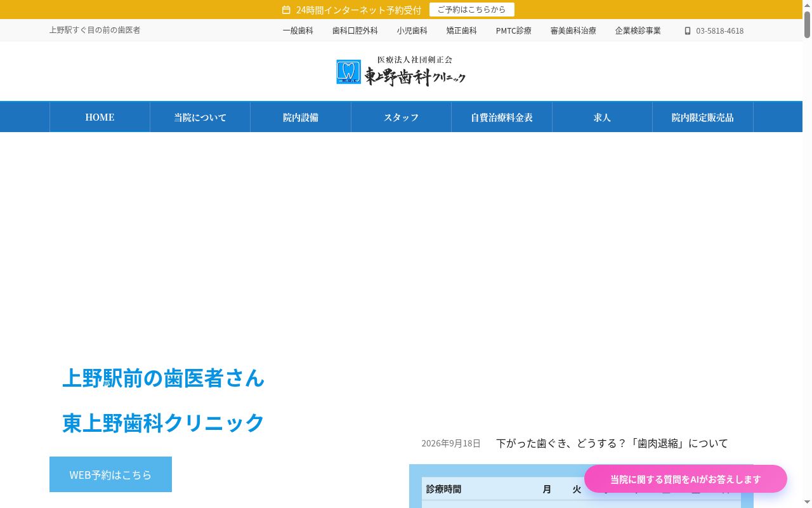Select the HOME menu item
This screenshot has width=812, height=508.
click(x=100, y=117)
